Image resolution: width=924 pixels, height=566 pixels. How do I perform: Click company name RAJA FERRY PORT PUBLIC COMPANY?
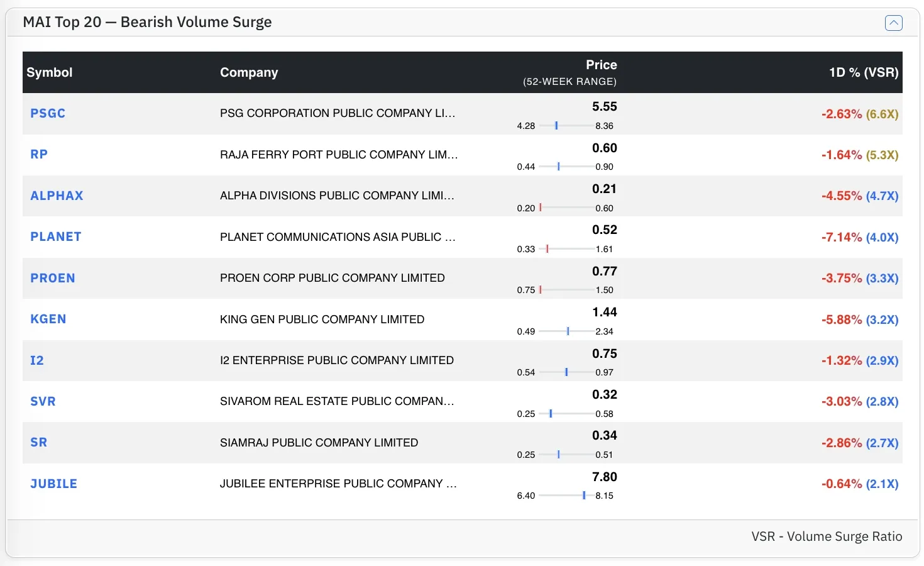339,155
